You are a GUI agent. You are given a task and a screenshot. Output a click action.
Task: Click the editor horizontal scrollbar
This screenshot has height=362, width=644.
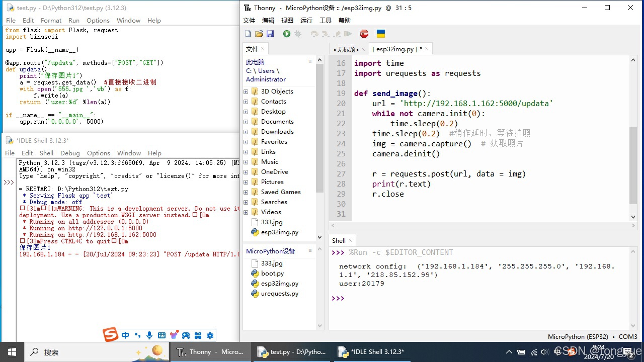click(x=483, y=226)
